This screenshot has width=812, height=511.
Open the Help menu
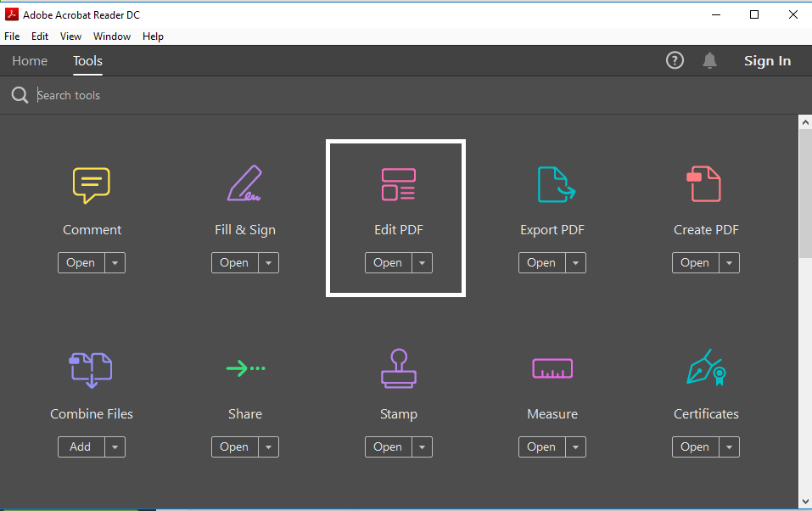(x=154, y=36)
